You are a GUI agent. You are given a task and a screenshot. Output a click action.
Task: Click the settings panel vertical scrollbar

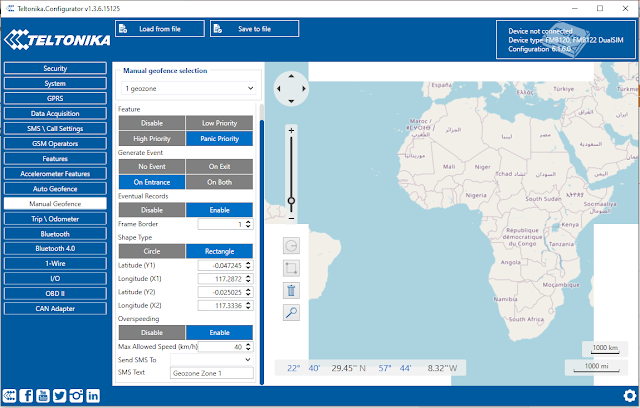262,252
